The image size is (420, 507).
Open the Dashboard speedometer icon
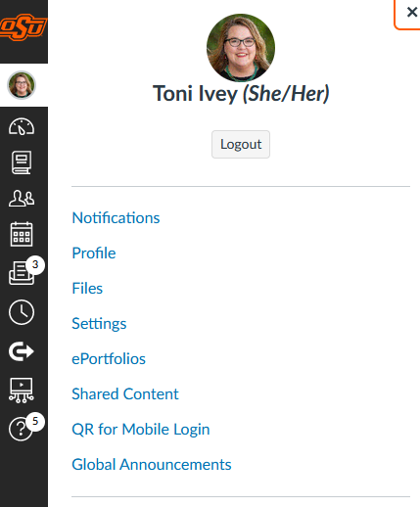tap(22, 126)
